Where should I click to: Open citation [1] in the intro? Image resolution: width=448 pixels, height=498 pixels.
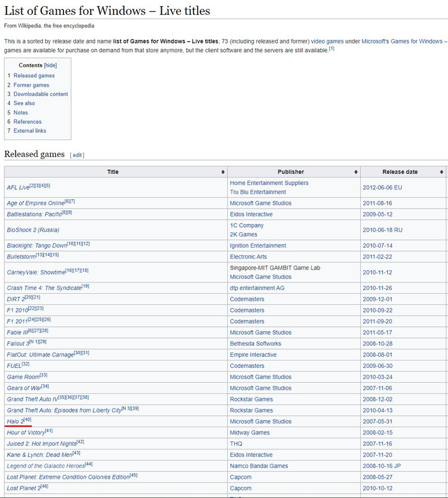point(332,49)
